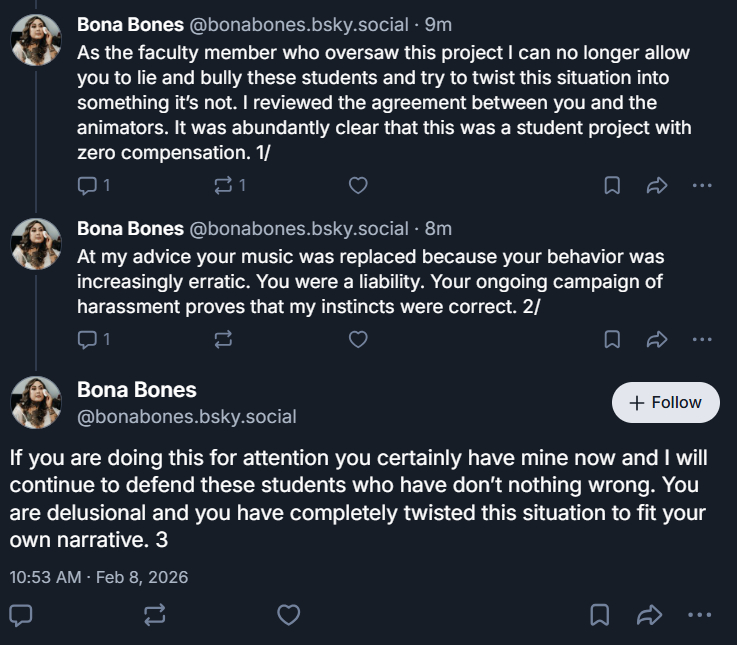This screenshot has height=645, width=737.
Task: Repost the second post marked 2/
Action: point(224,339)
